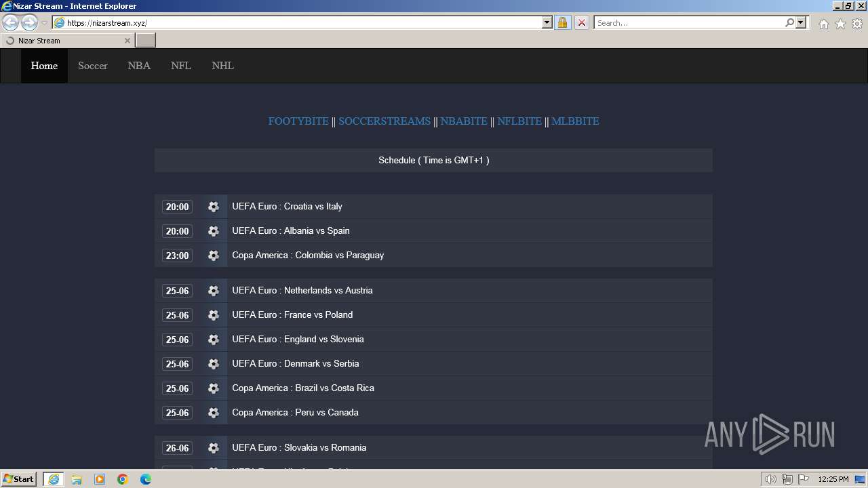The image size is (868, 488).
Task: Click the security lock icon in address bar
Action: point(562,22)
